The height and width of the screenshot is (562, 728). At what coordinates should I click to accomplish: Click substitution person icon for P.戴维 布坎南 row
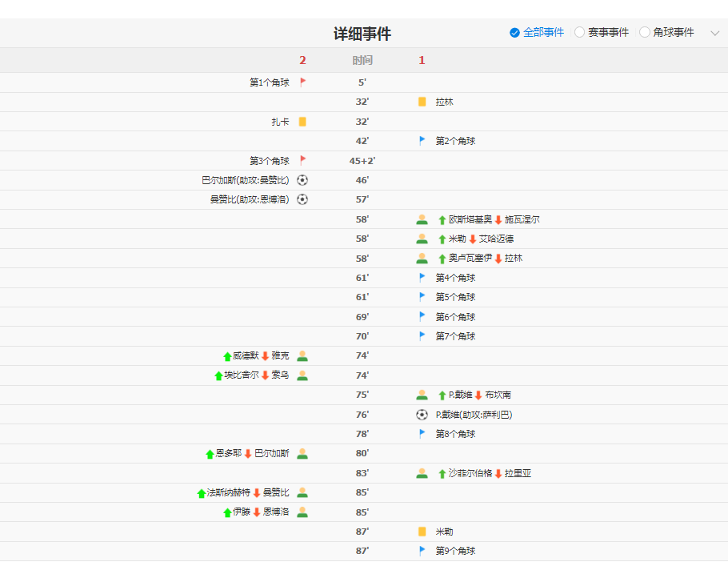tap(422, 395)
